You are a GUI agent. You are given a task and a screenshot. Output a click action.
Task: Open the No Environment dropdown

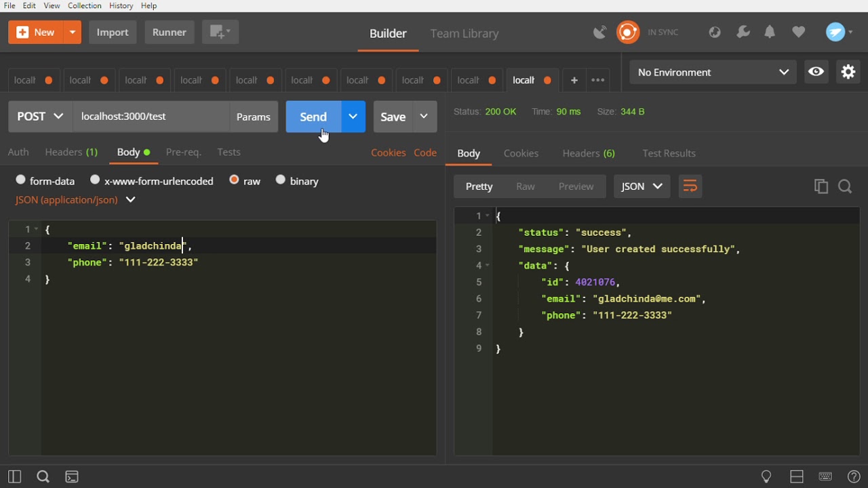[713, 72]
